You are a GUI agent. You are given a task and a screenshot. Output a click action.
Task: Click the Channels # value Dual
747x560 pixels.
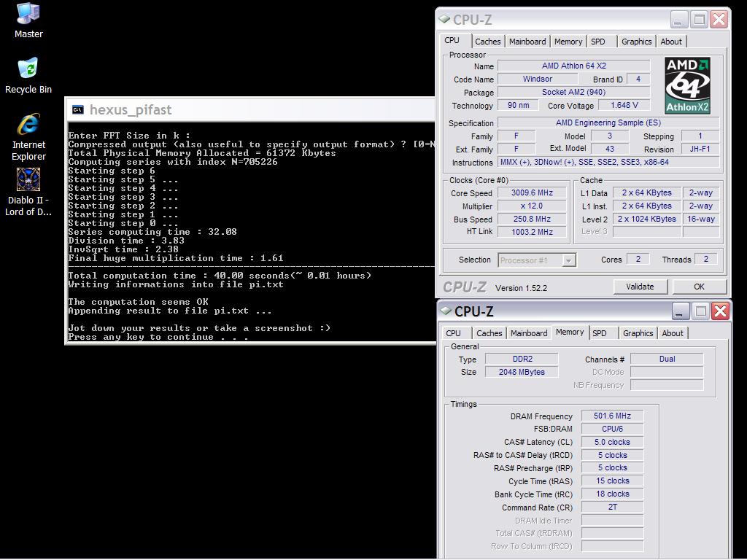pos(667,359)
